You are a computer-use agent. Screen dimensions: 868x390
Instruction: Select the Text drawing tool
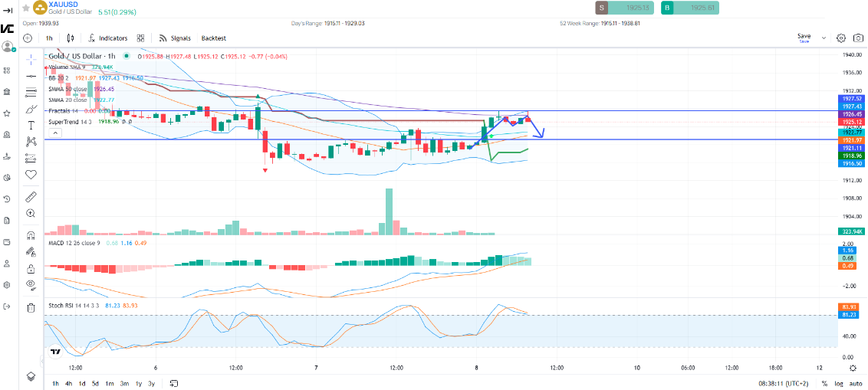(x=31, y=125)
